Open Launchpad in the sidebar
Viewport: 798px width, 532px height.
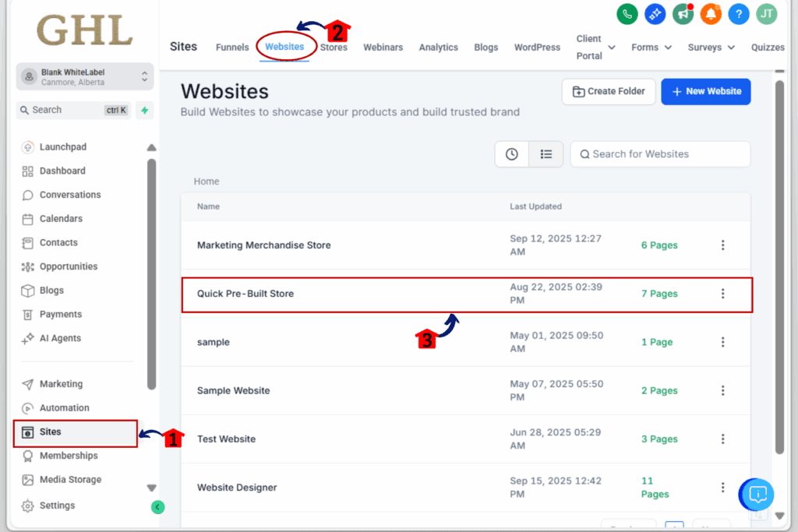(63, 147)
